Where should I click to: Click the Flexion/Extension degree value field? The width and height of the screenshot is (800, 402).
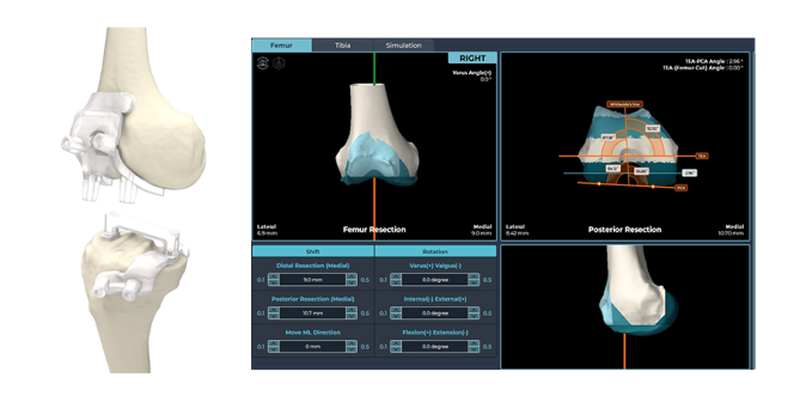tap(433, 345)
